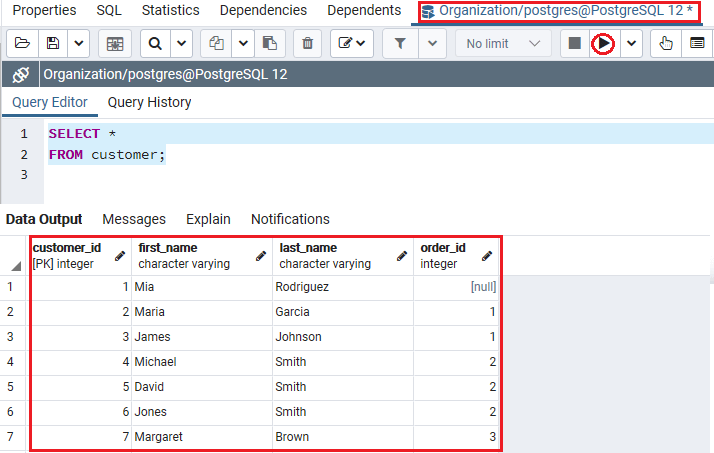Select all rows via grid corner triangle
The image size is (714, 453).
16,265
